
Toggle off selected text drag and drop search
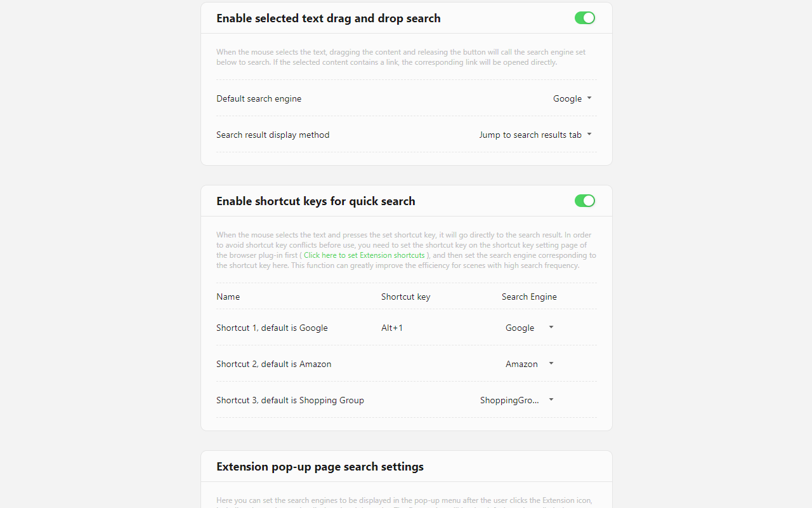coord(584,18)
